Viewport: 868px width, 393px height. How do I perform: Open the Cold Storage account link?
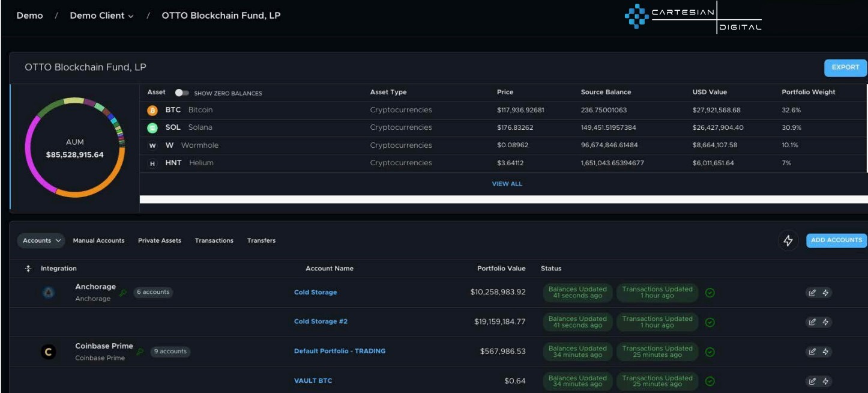tap(316, 293)
